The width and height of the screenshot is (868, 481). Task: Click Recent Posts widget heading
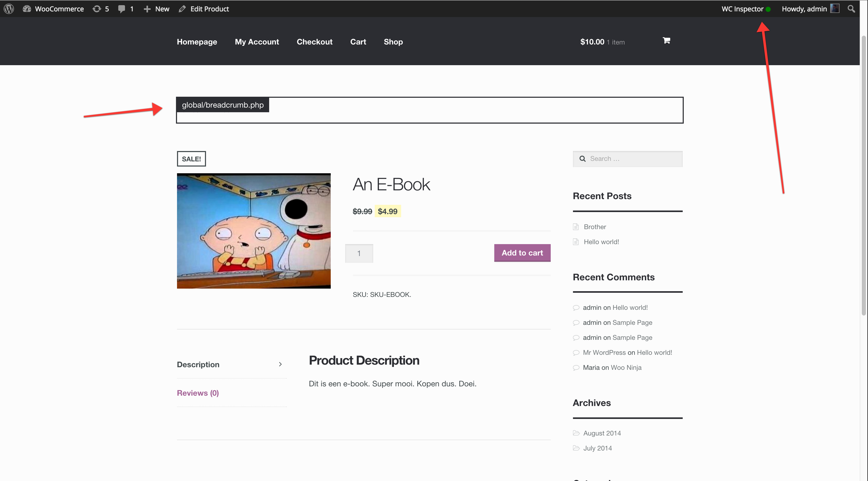602,196
